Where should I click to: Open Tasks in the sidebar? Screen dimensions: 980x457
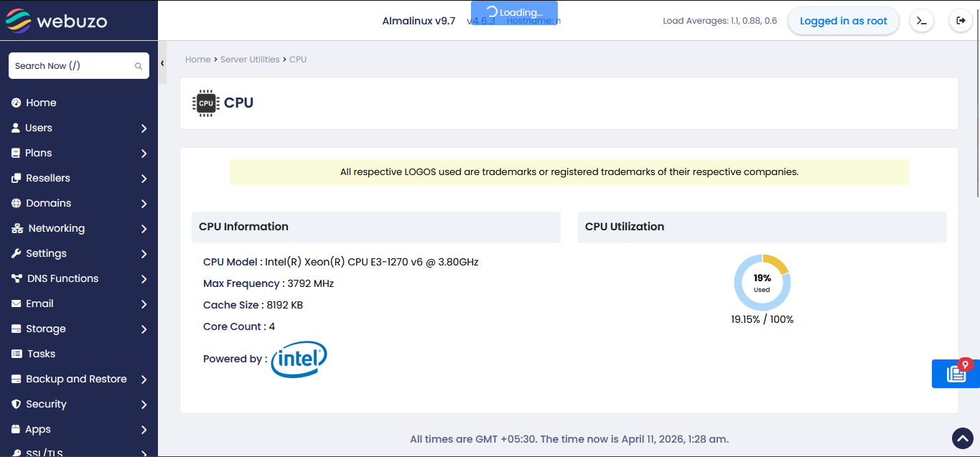[41, 354]
